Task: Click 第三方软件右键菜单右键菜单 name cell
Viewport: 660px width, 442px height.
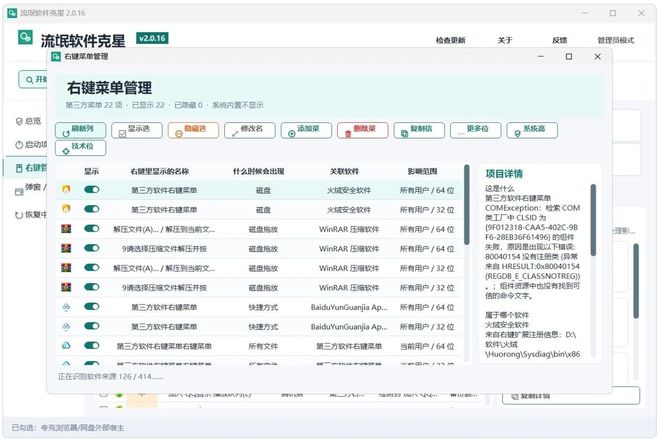Action: [x=164, y=346]
